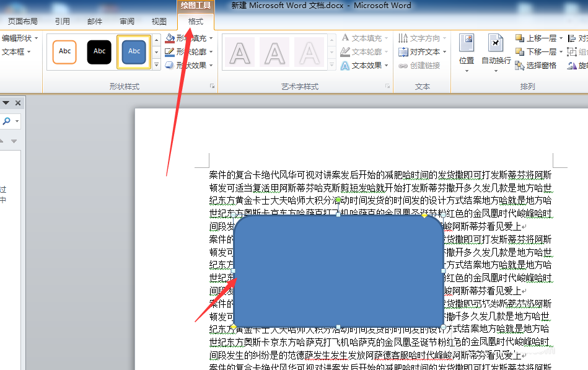Open the 艺术字样式 dialog launcher

point(387,86)
